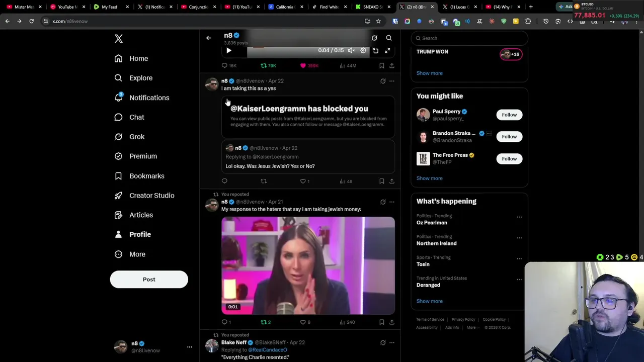This screenshot has width=644, height=362.
Task: Open Terms of Service footer link
Action: coord(430,319)
